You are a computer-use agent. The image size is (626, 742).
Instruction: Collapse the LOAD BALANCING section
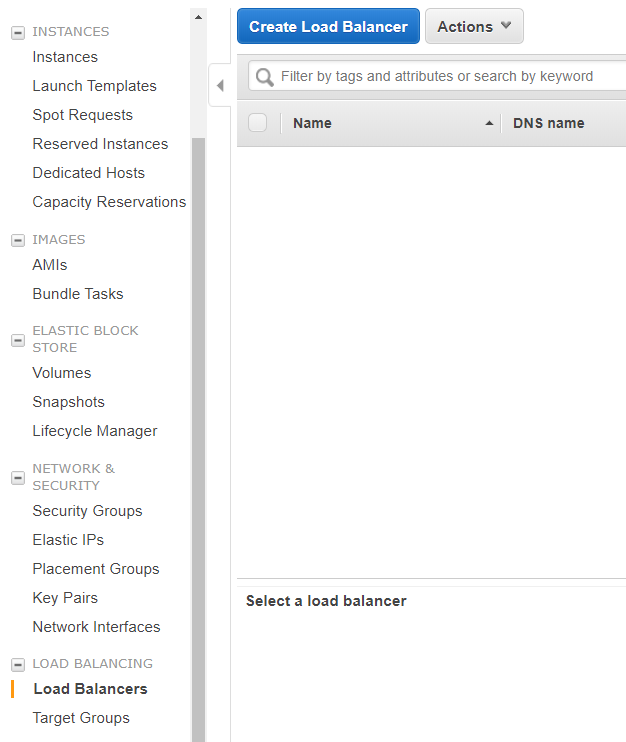[x=18, y=664]
